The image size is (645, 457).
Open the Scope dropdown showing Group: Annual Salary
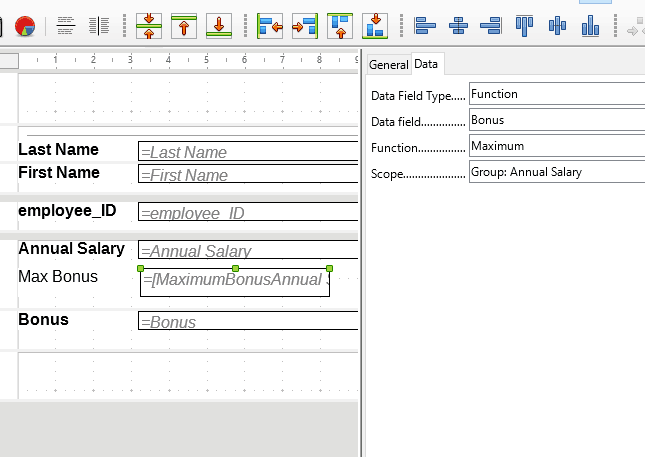tap(557, 172)
